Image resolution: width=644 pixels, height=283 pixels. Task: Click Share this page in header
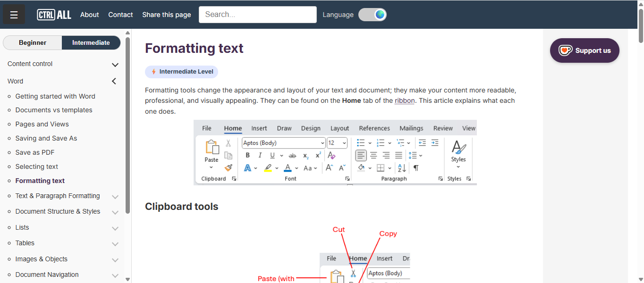[166, 15]
